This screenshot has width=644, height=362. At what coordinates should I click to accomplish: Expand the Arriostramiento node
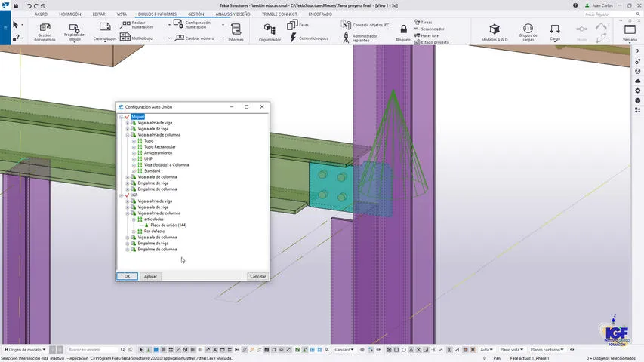click(x=134, y=153)
